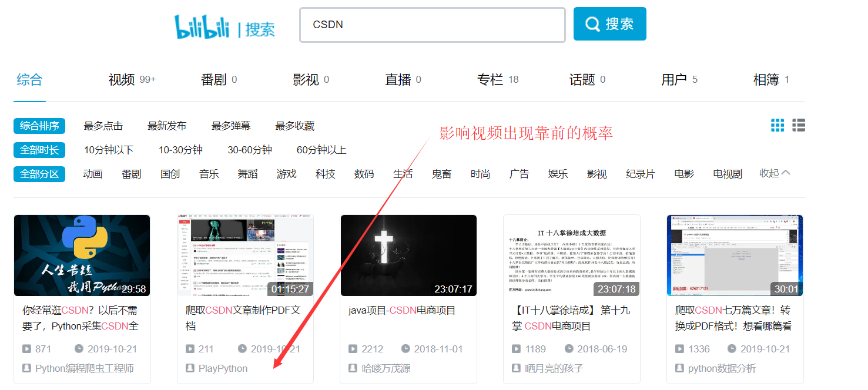
Task: Click play count icon beside 871
Action: [26, 349]
